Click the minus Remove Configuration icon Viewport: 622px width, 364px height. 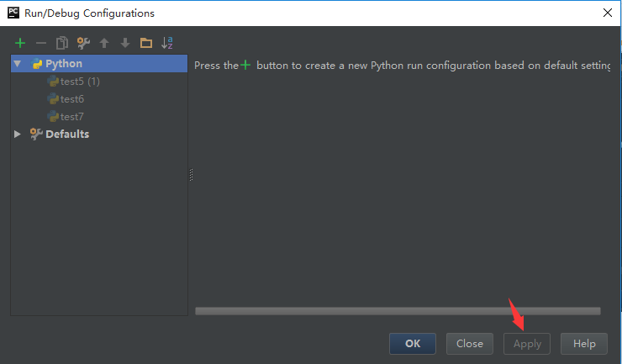tap(41, 43)
